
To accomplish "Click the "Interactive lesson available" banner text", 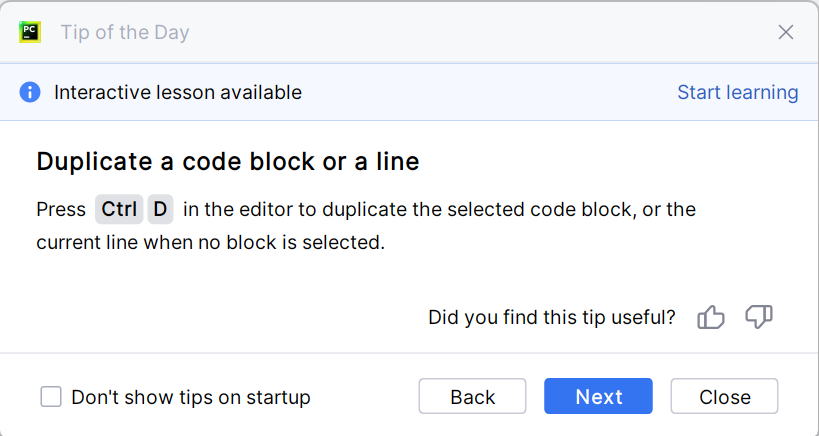I will point(178,93).
